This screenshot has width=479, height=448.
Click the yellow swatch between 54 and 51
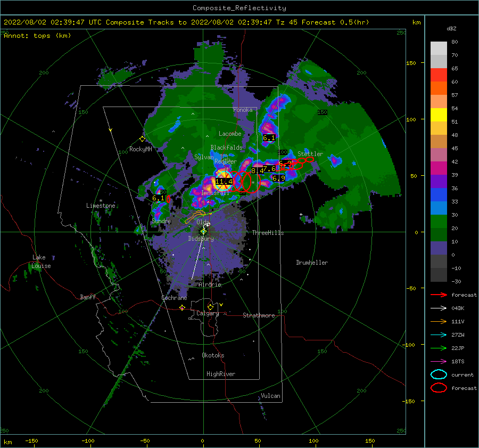pos(439,115)
